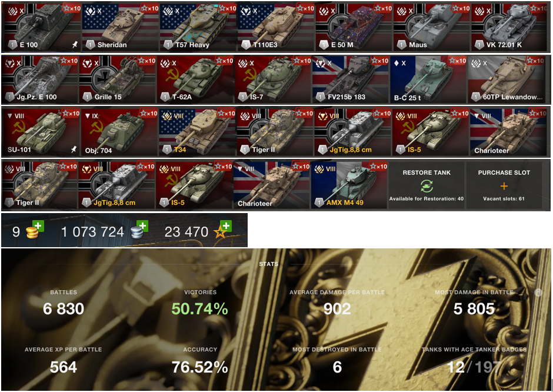Image resolution: width=553 pixels, height=392 pixels.
Task: Click the pin icon on E 100 tank
Action: pyautogui.click(x=74, y=45)
